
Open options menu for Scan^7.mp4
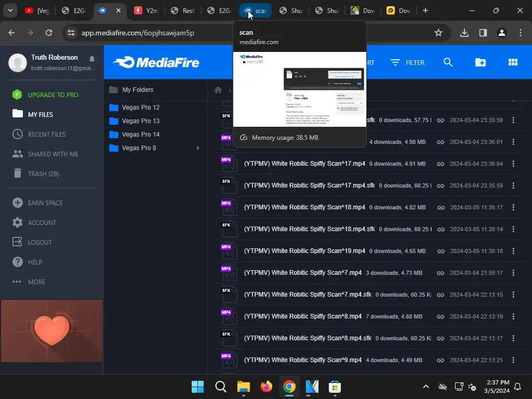(513, 273)
